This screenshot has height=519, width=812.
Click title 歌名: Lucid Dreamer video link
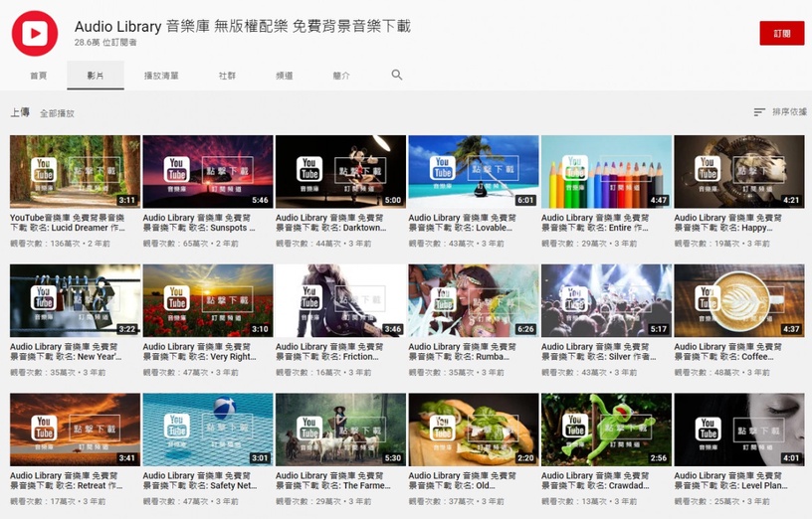point(68,223)
